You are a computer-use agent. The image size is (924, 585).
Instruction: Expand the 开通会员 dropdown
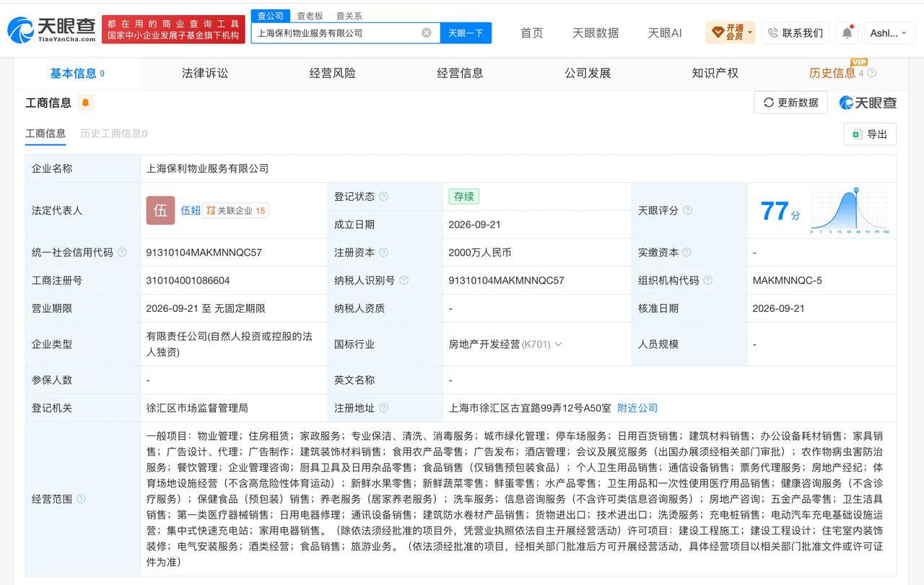click(730, 32)
